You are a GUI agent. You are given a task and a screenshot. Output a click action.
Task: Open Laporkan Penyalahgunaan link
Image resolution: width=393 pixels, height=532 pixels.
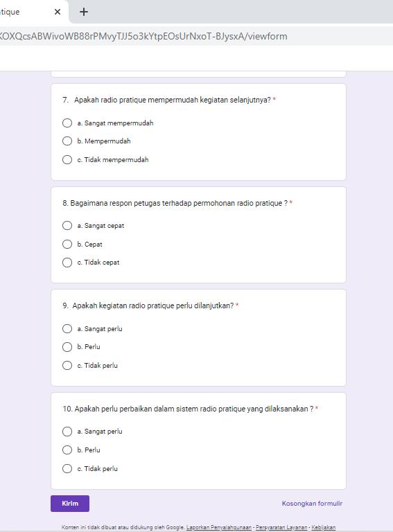coord(219,527)
